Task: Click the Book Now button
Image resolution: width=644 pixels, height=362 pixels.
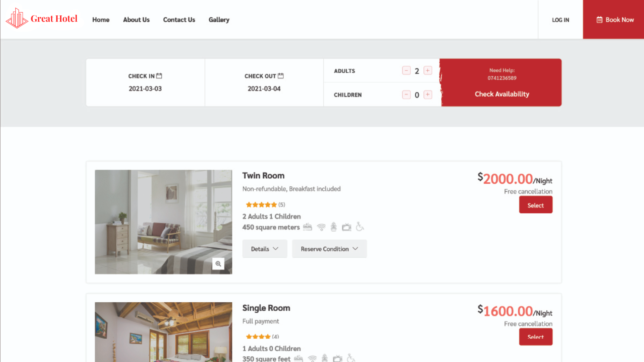Action: coord(615,20)
